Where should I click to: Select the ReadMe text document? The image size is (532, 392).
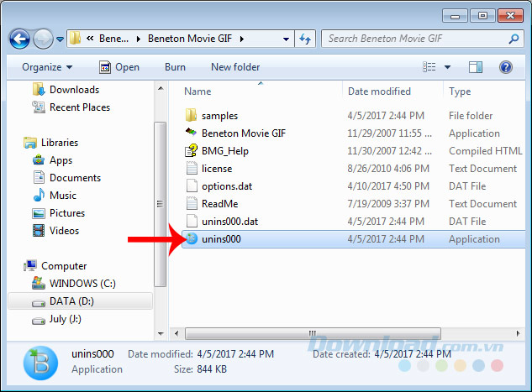(220, 204)
